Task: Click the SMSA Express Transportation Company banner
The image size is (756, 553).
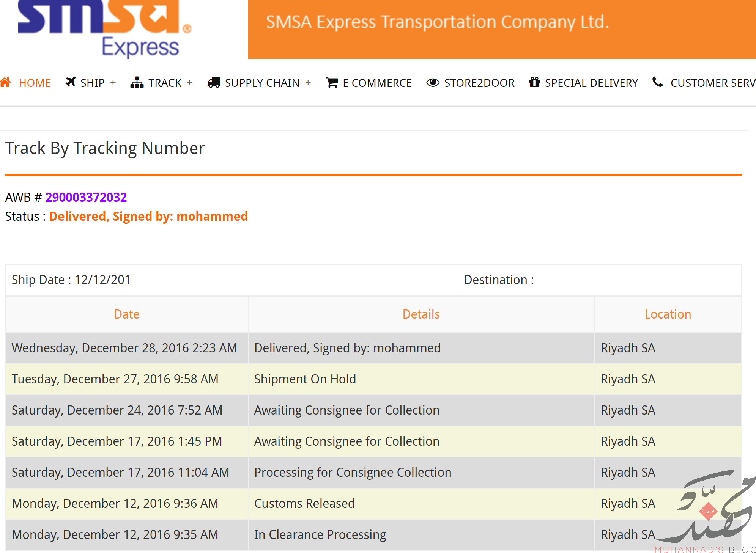Action: (x=502, y=29)
